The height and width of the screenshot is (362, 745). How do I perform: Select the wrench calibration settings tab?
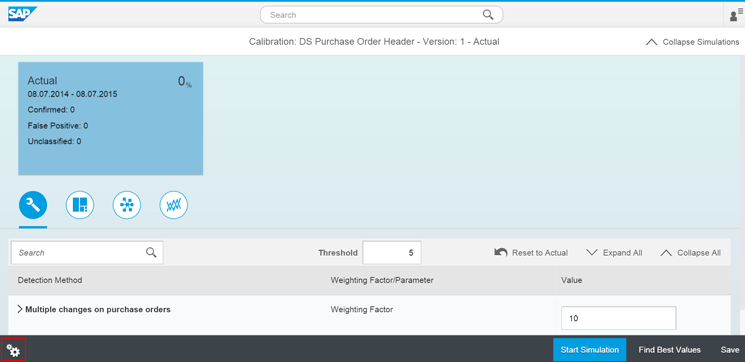(33, 205)
